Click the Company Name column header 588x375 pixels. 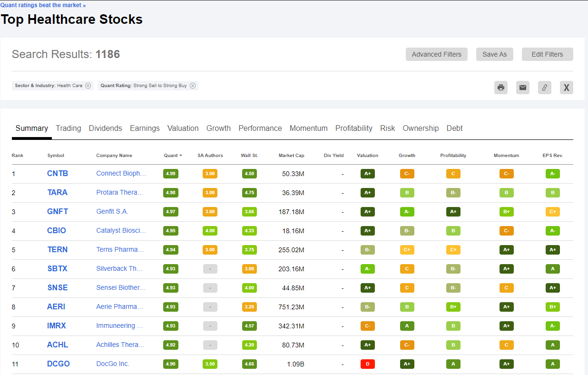pos(114,156)
